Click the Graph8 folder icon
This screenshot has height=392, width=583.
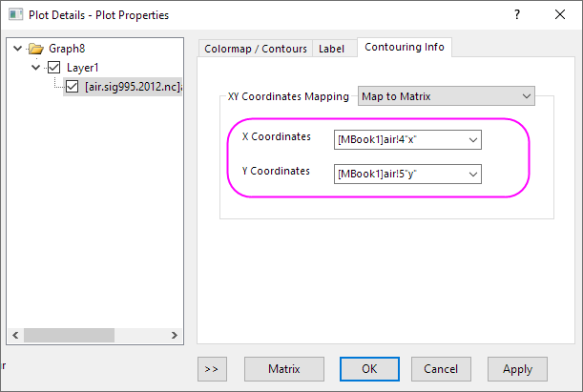tap(36, 49)
